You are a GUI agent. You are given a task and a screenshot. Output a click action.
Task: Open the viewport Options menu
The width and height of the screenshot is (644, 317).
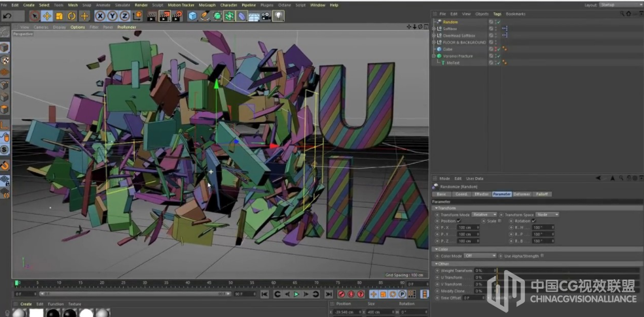pyautogui.click(x=78, y=27)
